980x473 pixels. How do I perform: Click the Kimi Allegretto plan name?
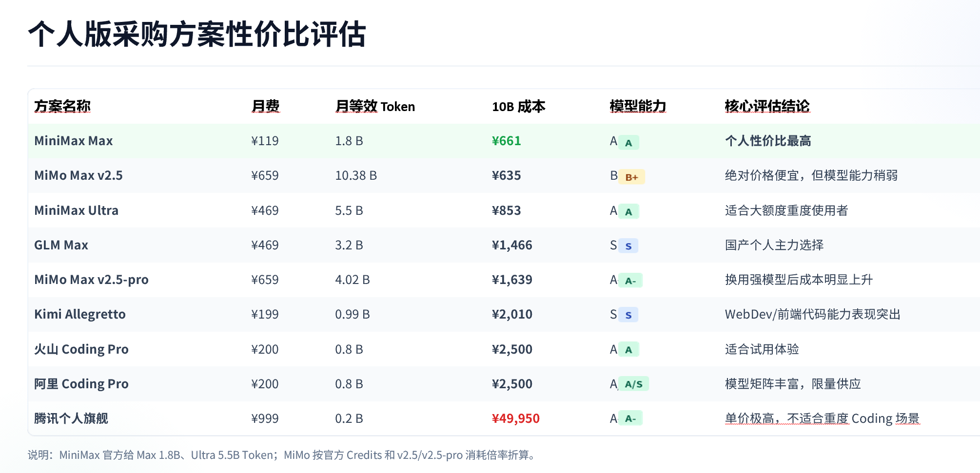pyautogui.click(x=80, y=314)
